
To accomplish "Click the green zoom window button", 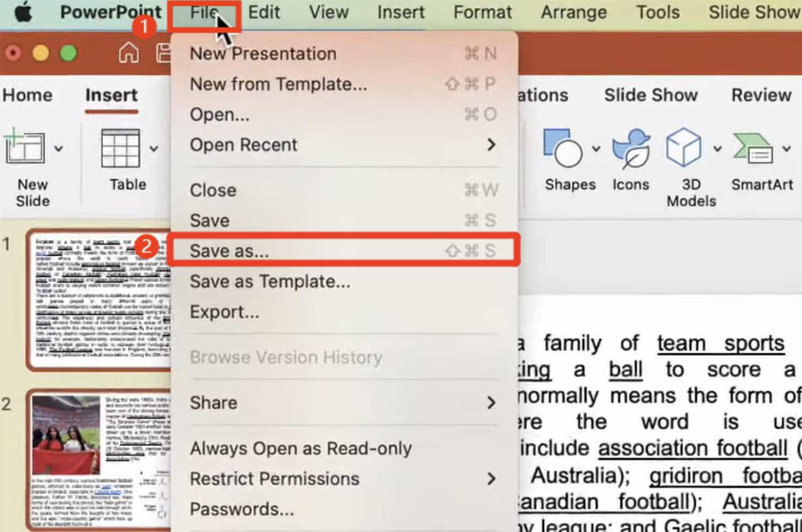I will coord(68,53).
